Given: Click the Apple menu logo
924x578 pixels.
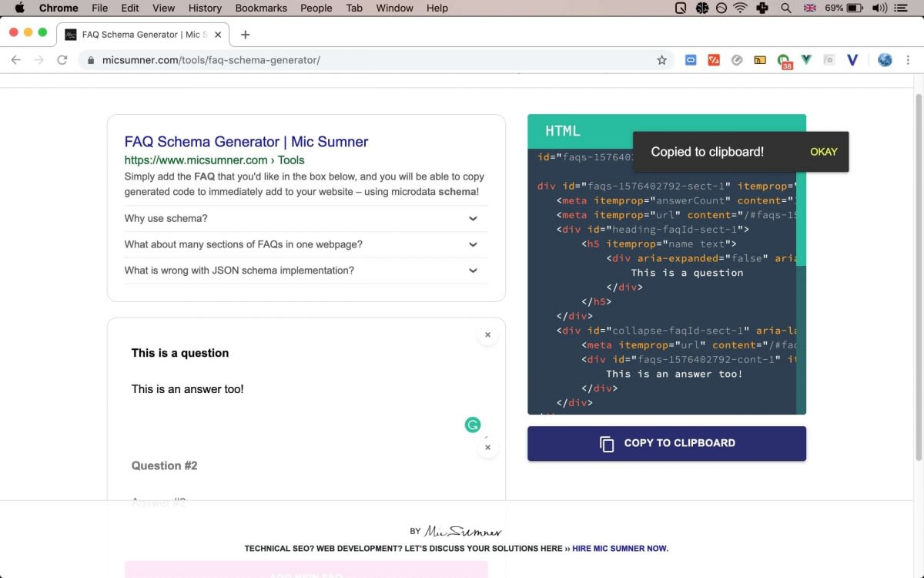Looking at the screenshot, I should pos(20,8).
